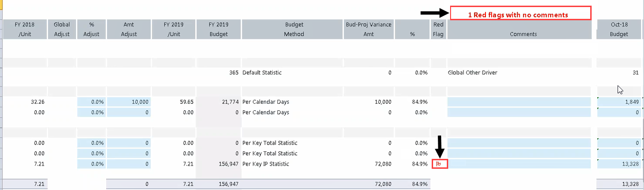Click the Amt Adjust cell showing 10,000
This screenshot has width=644, height=190.
[x=129, y=102]
